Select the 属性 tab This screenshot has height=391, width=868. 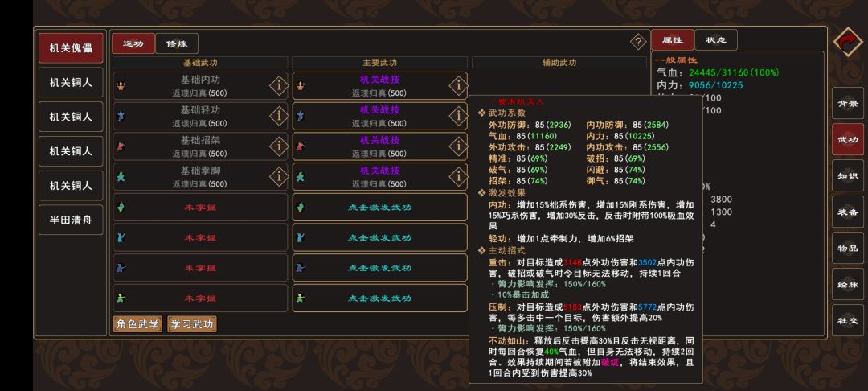pyautogui.click(x=672, y=40)
